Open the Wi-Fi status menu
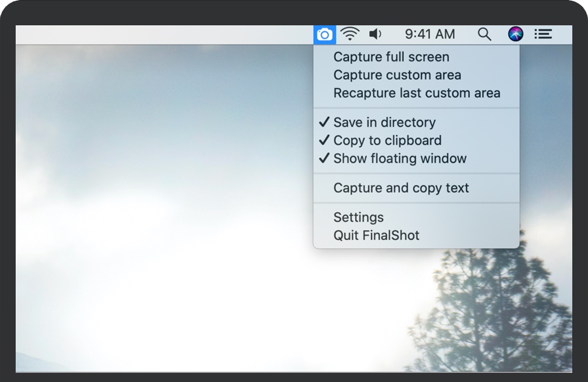Screen dimensions: 588x382 pos(350,34)
